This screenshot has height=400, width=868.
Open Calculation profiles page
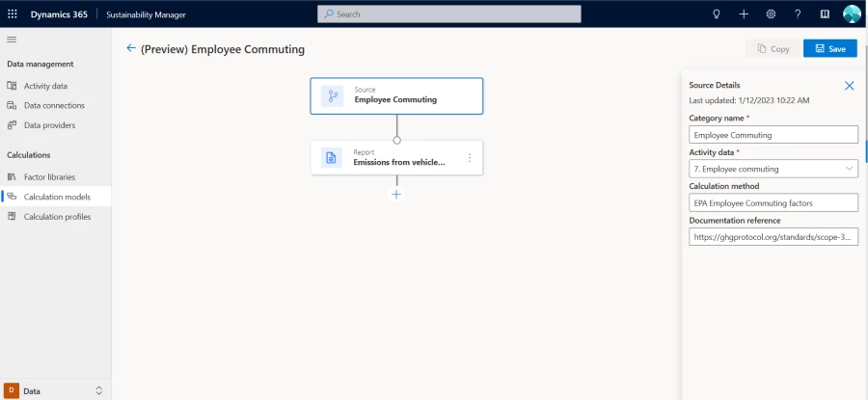coord(55,217)
